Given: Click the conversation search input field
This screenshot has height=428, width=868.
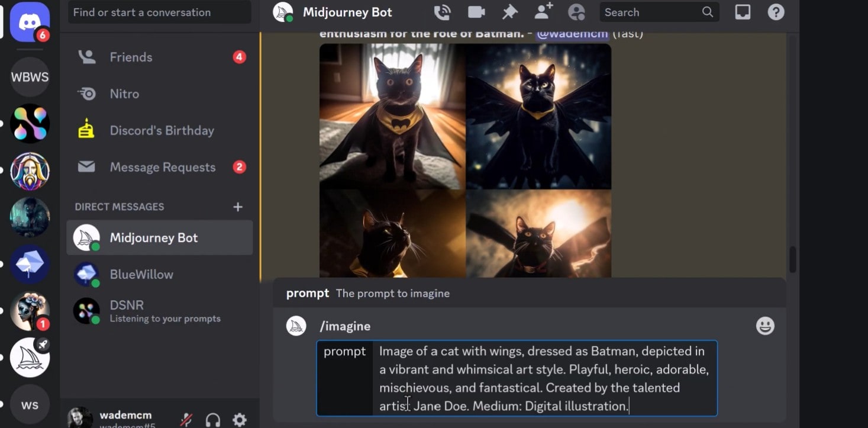Looking at the screenshot, I should coord(159,12).
